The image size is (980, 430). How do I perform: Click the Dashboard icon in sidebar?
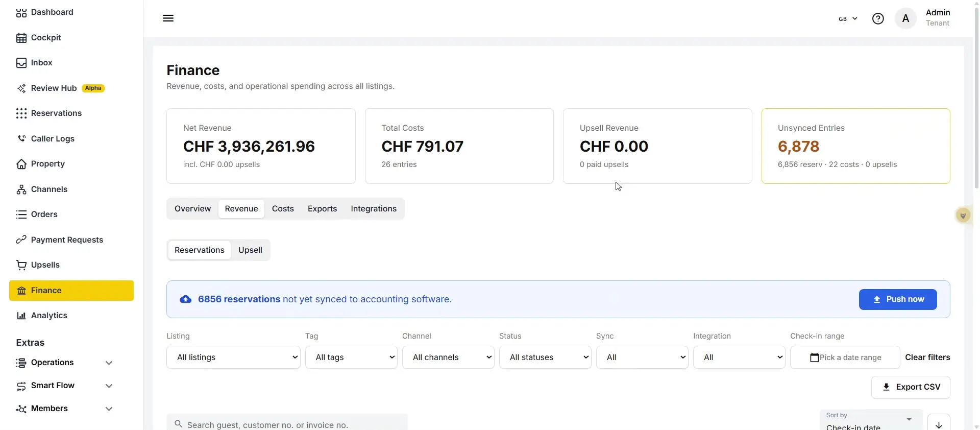click(21, 13)
